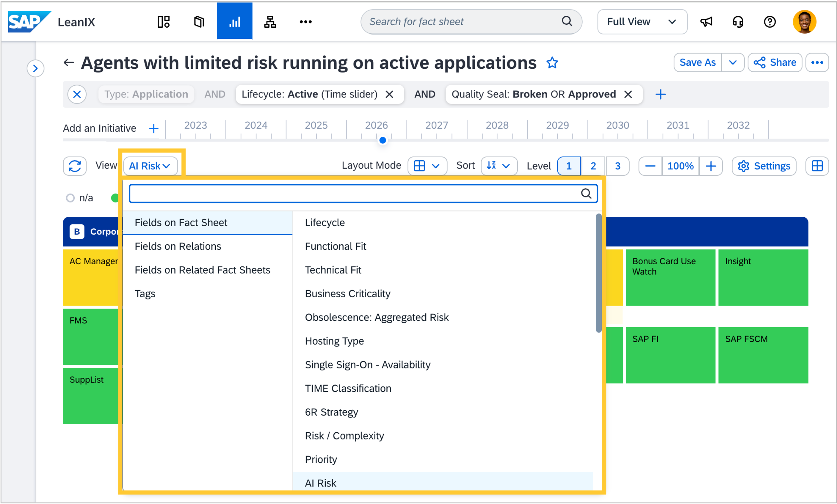Open the inventory icon in top navigation

point(199,22)
